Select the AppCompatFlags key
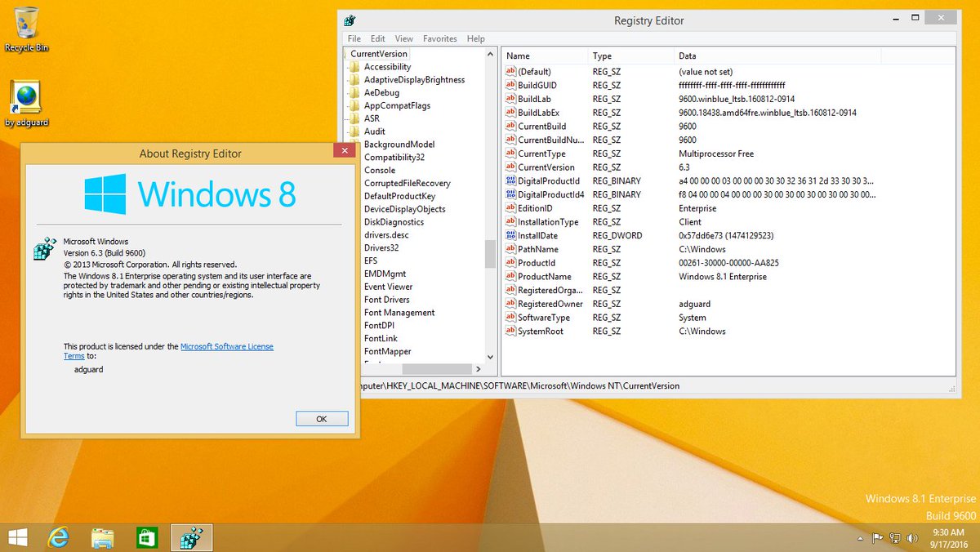 pos(397,105)
